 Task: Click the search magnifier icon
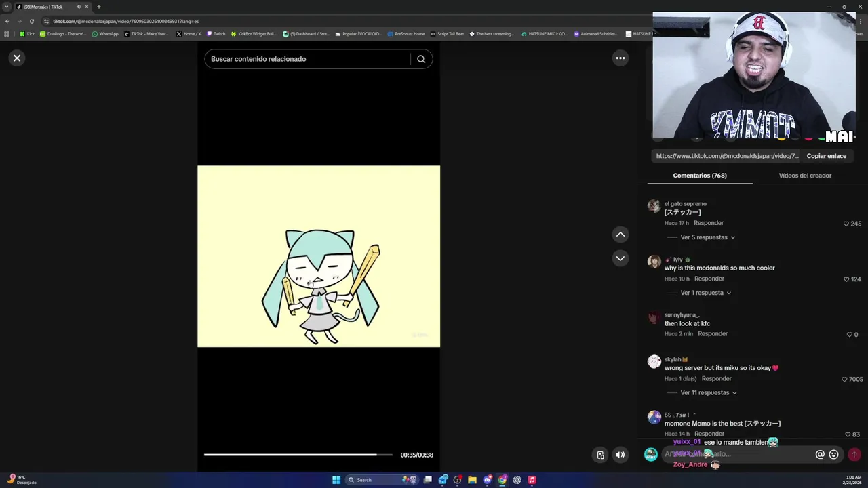(x=421, y=59)
